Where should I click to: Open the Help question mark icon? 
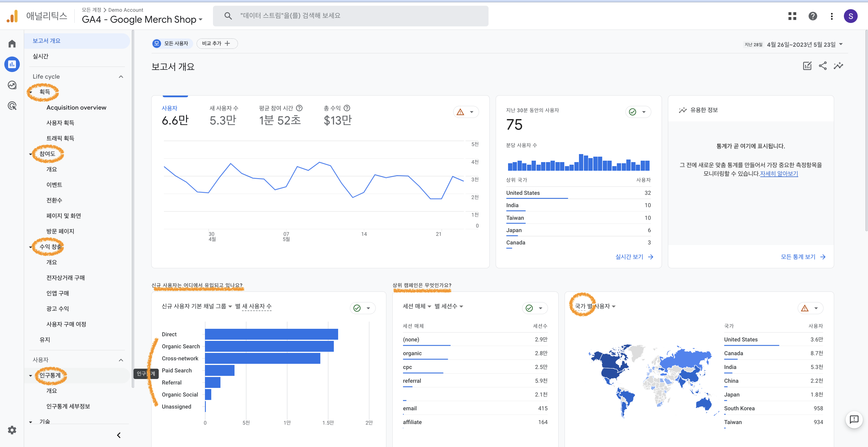[812, 16]
